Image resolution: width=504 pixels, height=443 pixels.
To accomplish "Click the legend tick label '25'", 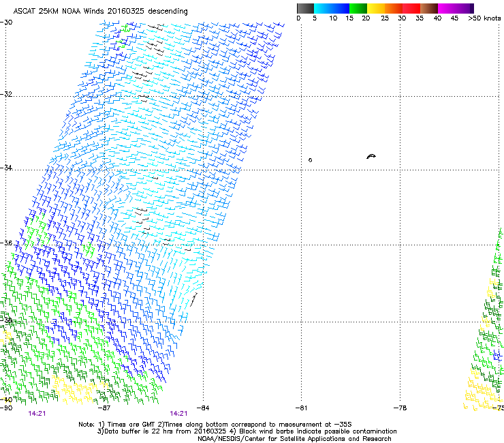I will (x=385, y=18).
